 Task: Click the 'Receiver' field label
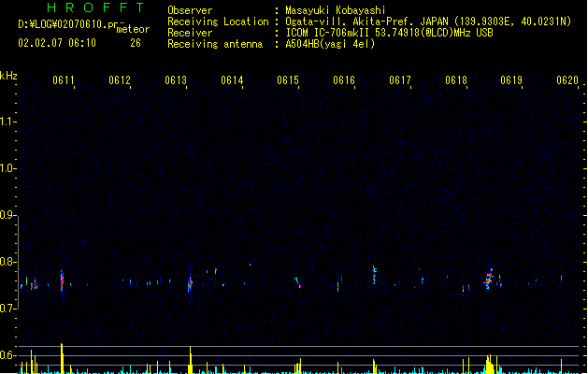click(190, 33)
